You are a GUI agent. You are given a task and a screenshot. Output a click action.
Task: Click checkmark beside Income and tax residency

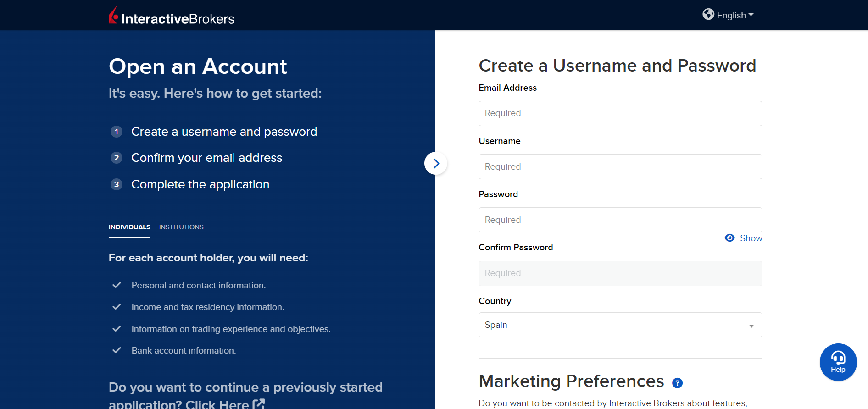[x=117, y=307]
